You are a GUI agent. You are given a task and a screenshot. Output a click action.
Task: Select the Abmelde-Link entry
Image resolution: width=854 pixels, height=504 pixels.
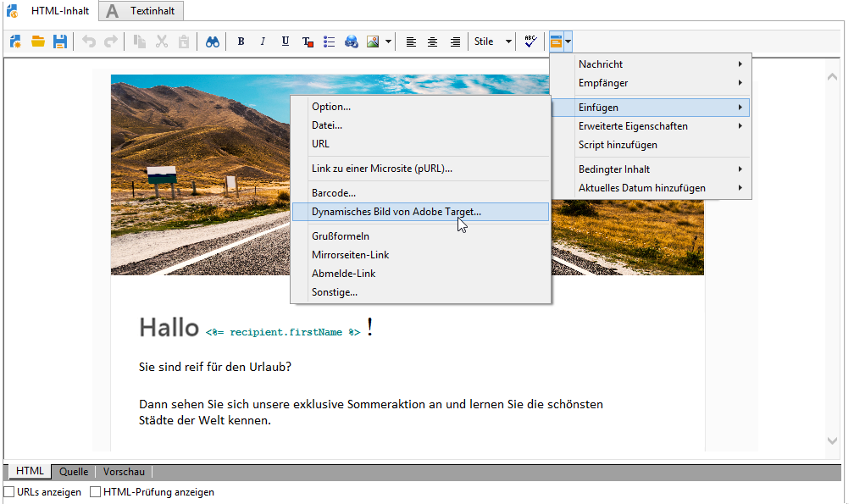[x=420, y=274]
